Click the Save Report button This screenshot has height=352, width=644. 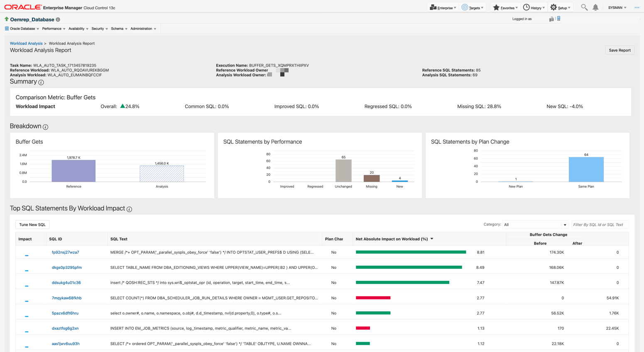pyautogui.click(x=620, y=50)
